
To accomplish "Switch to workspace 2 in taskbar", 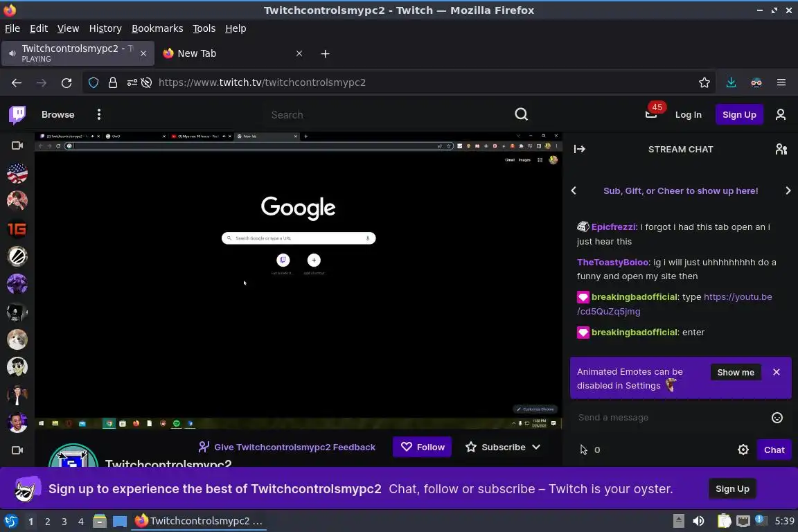I will (47, 522).
